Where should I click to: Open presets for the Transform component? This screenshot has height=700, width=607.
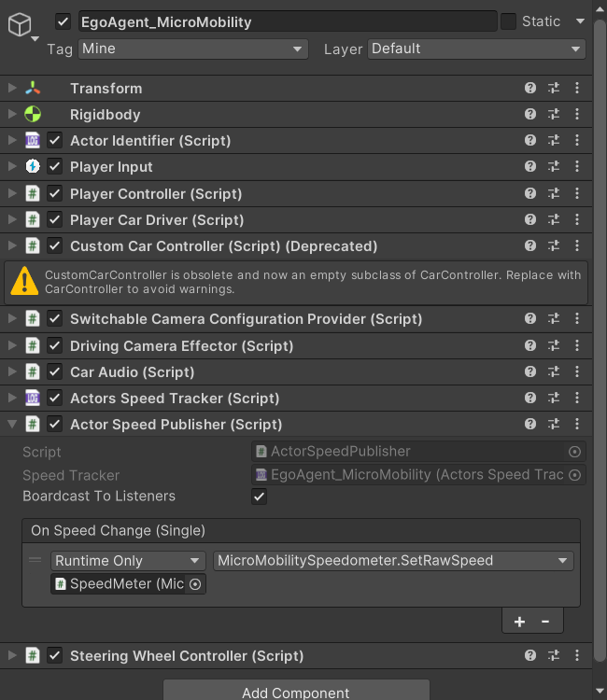point(554,88)
